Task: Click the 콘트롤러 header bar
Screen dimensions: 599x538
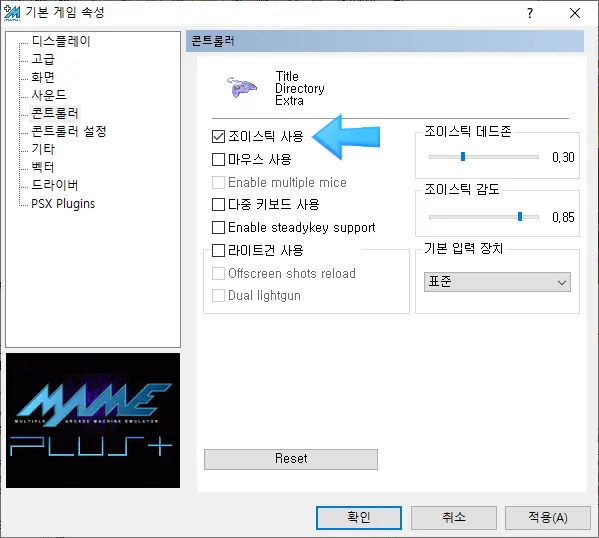Action: (385, 41)
